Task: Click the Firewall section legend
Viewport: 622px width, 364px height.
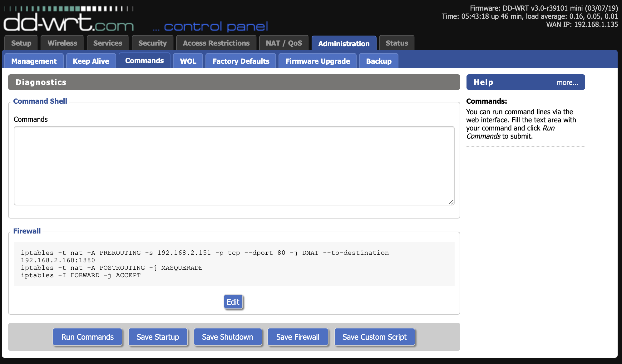Action: pyautogui.click(x=27, y=231)
